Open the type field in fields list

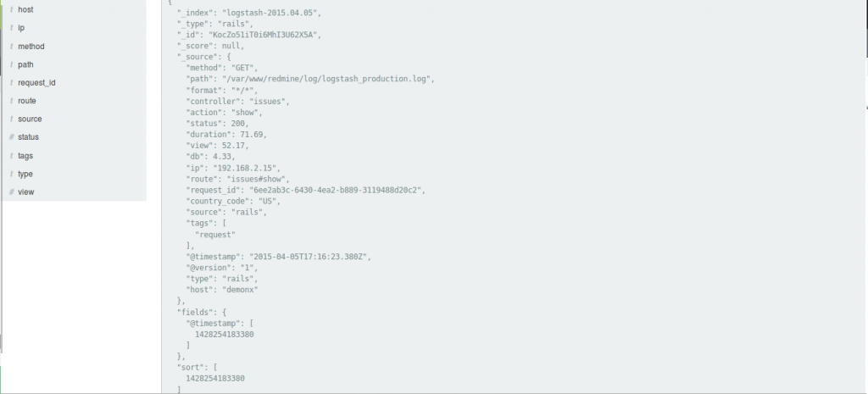tap(25, 174)
